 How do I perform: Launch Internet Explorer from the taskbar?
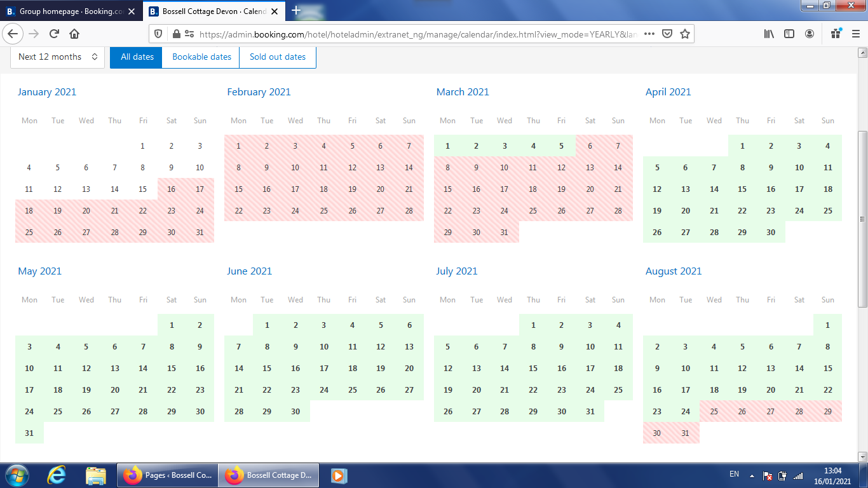click(x=57, y=475)
